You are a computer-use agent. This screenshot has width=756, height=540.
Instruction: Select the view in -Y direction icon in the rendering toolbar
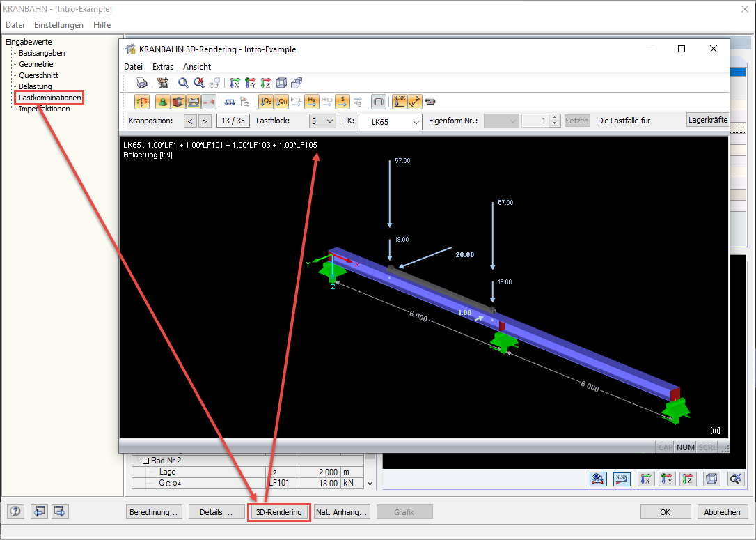[x=250, y=83]
